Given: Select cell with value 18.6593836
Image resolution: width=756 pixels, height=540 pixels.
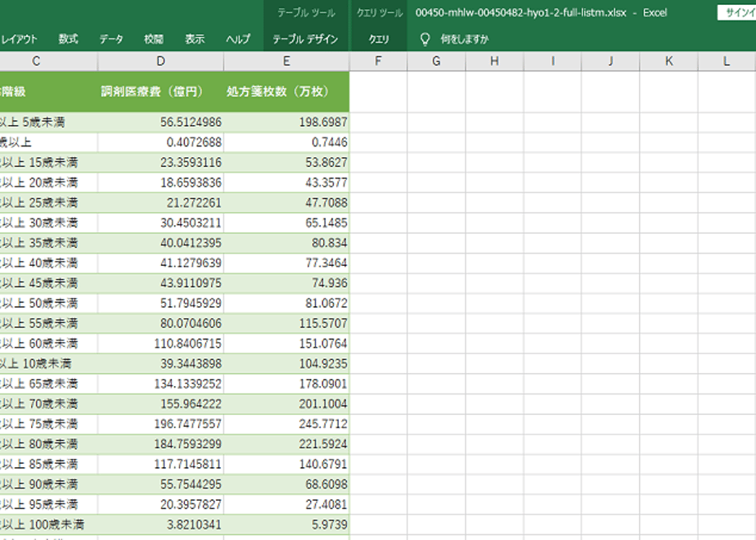Looking at the screenshot, I should (160, 182).
